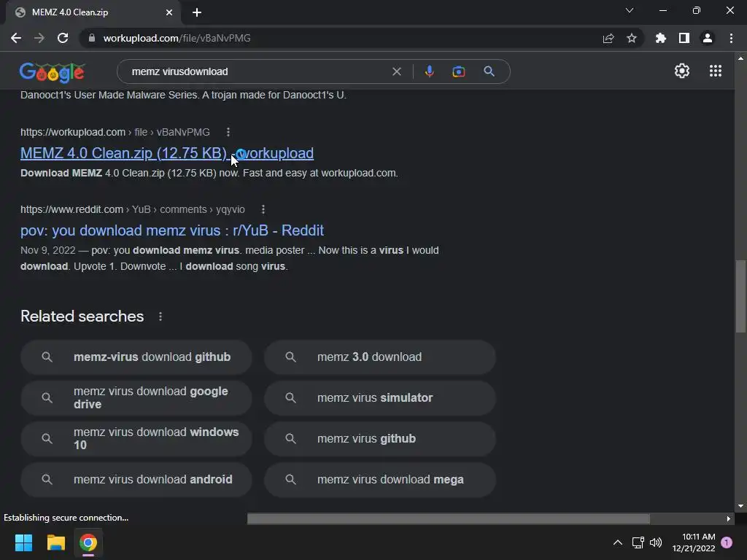This screenshot has width=747, height=560.
Task: Search memz virus download mega
Action: click(379, 480)
